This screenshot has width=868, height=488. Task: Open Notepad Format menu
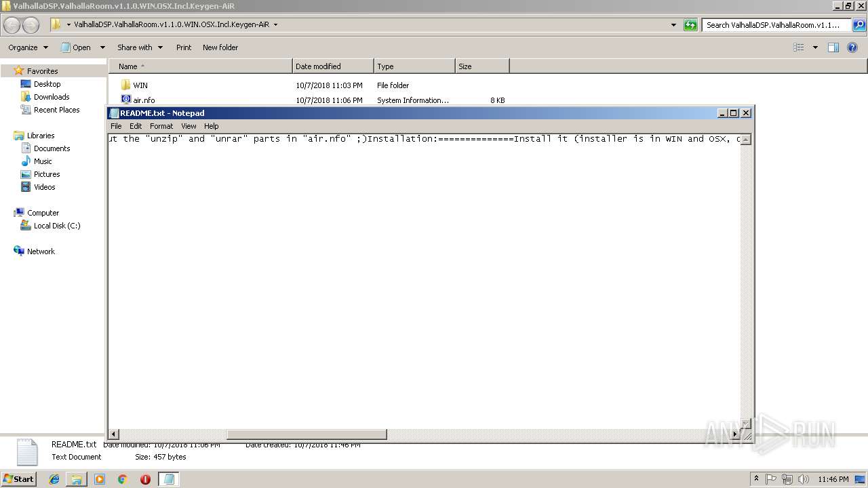pyautogui.click(x=161, y=126)
